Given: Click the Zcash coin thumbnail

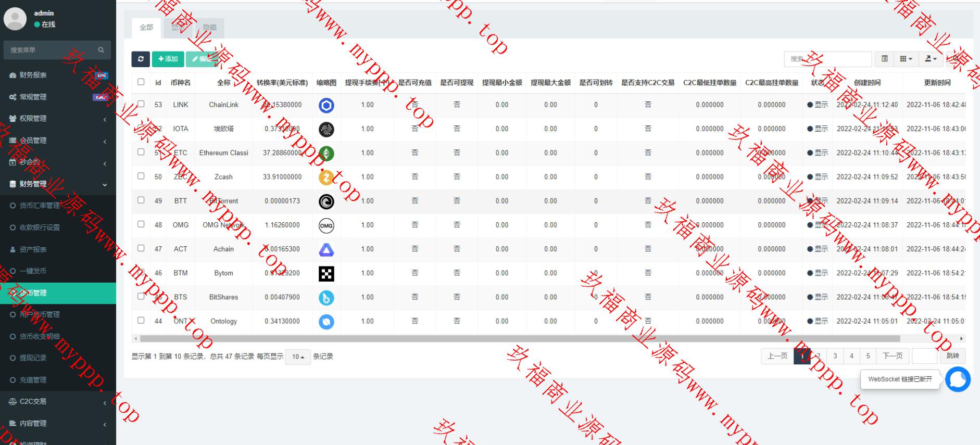Looking at the screenshot, I should tap(326, 177).
